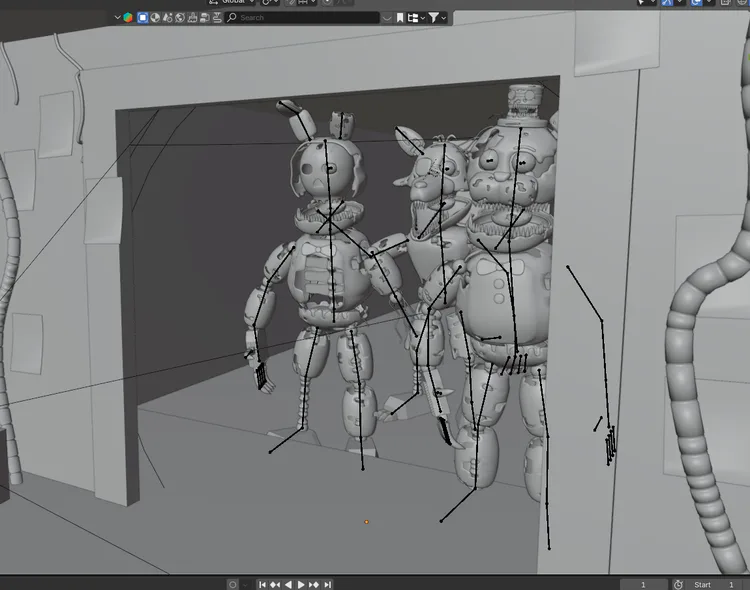Play the animation forward

[x=301, y=584]
